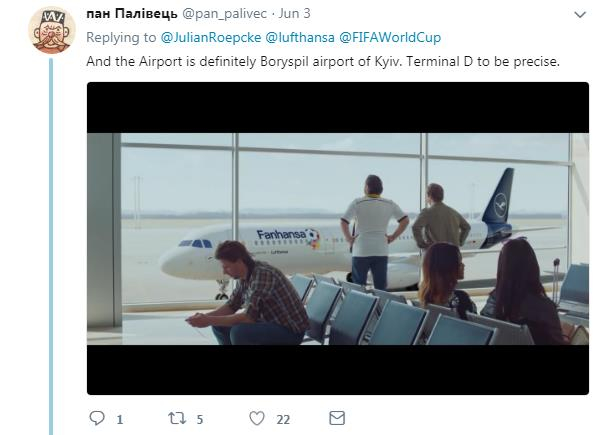This screenshot has width=605, height=435.
Task: Click the blue conversation thread line
Action: point(50,250)
